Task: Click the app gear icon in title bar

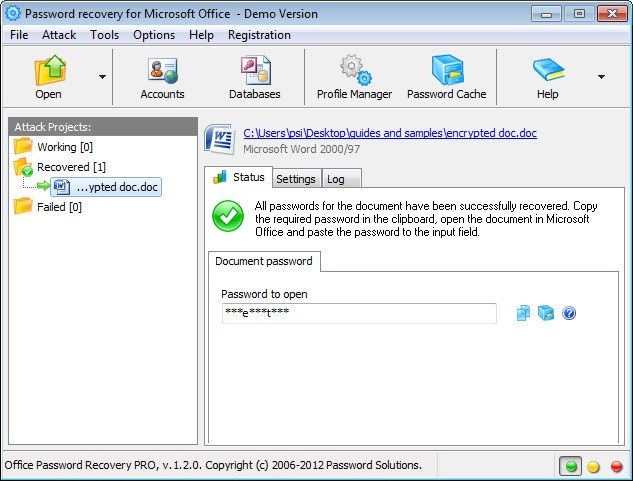Action: click(13, 13)
